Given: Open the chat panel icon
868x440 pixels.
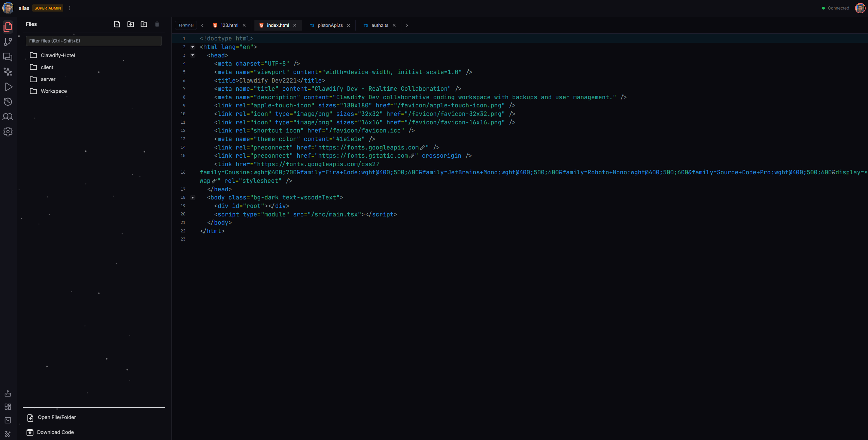Looking at the screenshot, I should (x=8, y=57).
